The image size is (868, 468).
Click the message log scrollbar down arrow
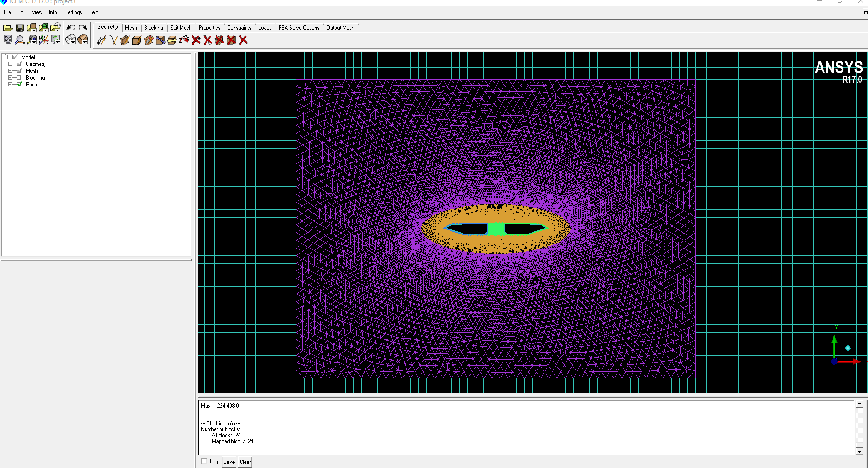pyautogui.click(x=859, y=451)
